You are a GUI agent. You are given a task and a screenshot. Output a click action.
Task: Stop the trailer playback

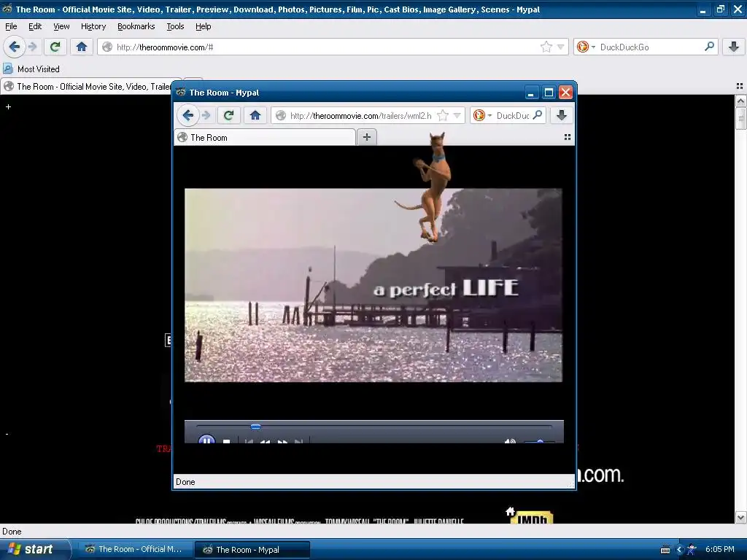coord(227,441)
